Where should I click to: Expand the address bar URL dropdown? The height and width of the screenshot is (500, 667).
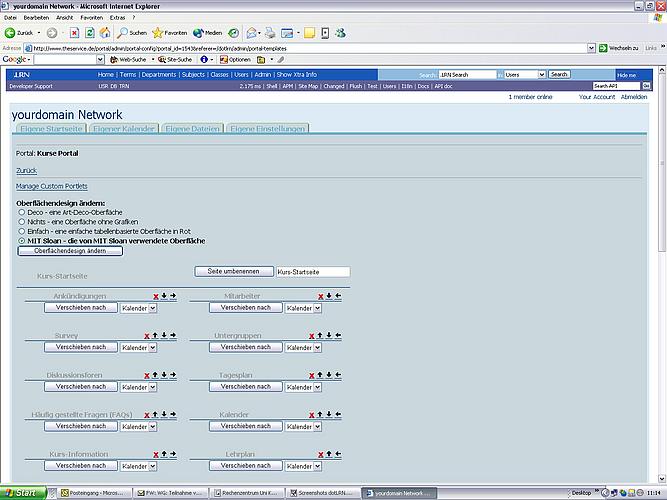pyautogui.click(x=591, y=48)
